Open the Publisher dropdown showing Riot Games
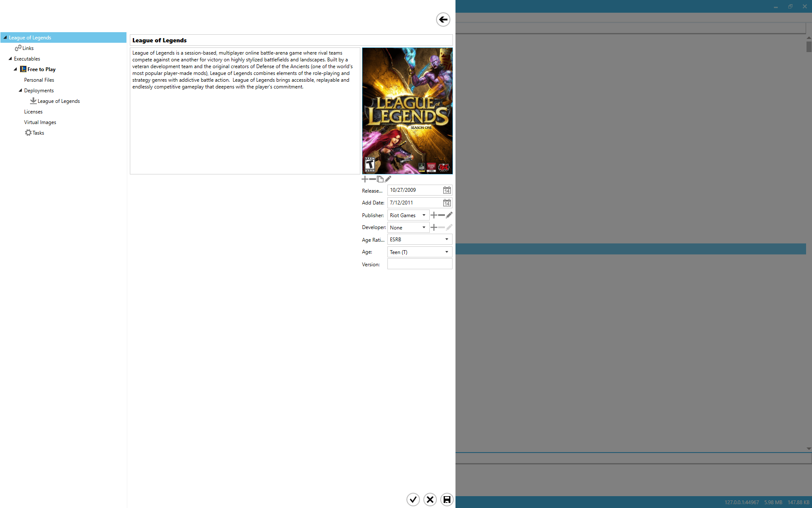This screenshot has height=508, width=812. pos(408,215)
